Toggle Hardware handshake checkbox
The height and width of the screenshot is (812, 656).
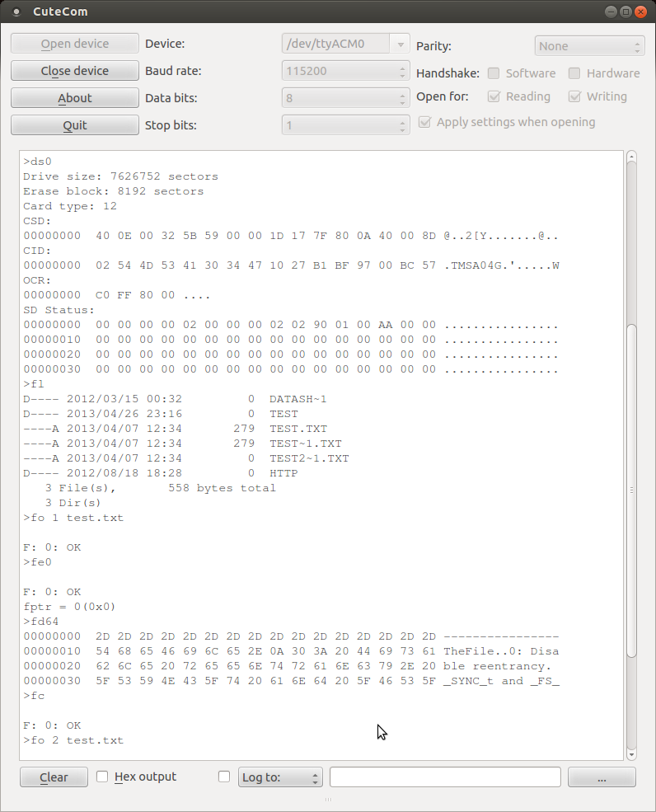pyautogui.click(x=575, y=73)
